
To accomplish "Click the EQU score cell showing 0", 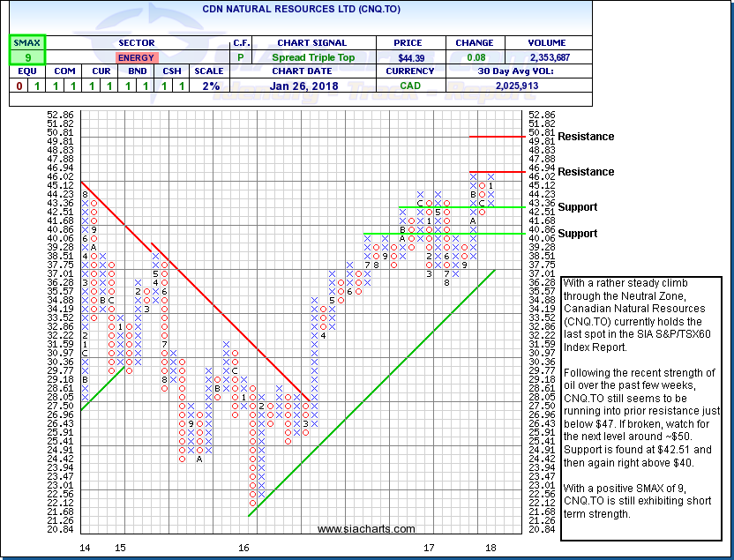I will pos(19,86).
